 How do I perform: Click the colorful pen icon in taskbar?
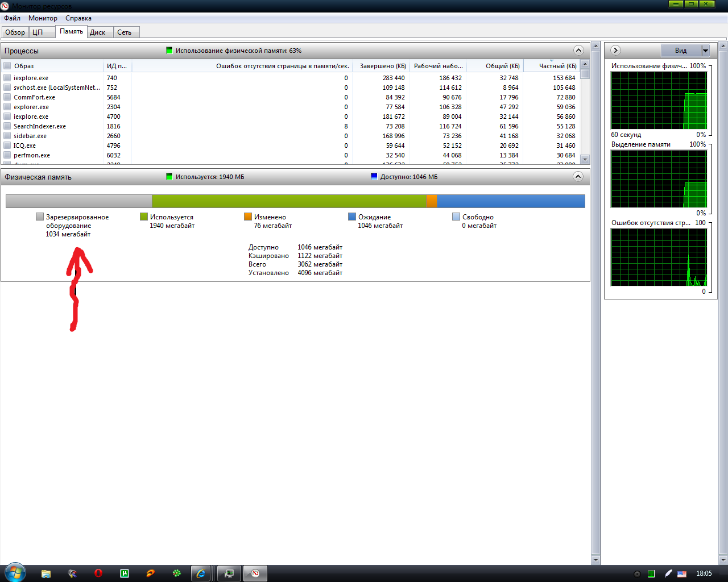[x=72, y=573]
